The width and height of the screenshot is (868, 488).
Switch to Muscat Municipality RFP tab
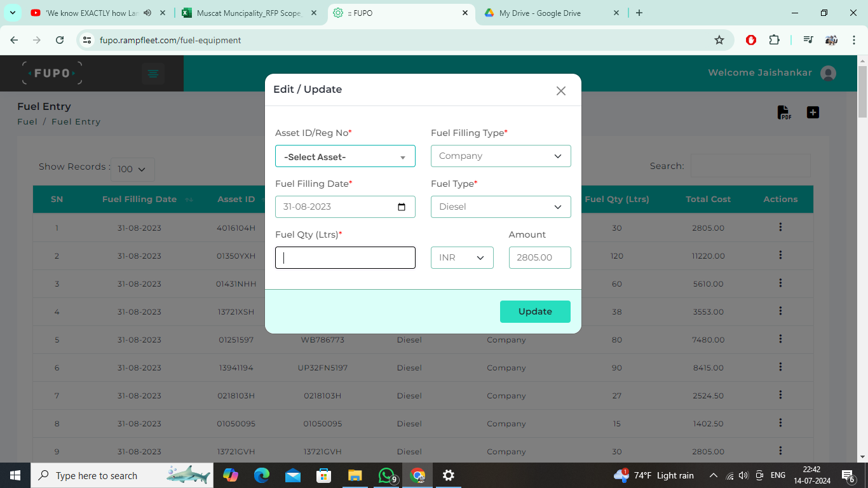[248, 13]
